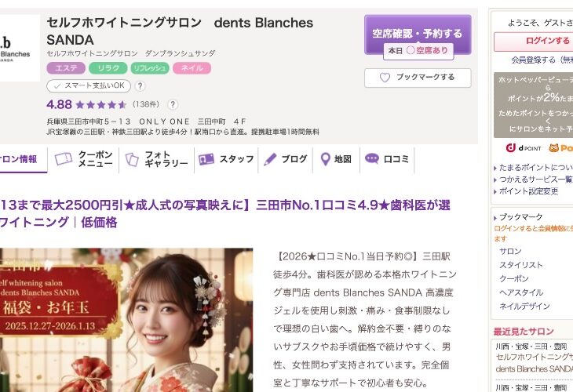Switch to サロン情報 tab

click(19, 159)
